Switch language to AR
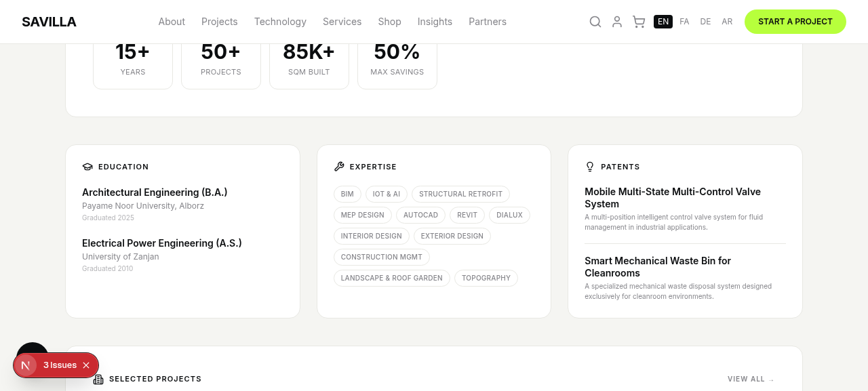The width and height of the screenshot is (868, 391). tap(727, 22)
